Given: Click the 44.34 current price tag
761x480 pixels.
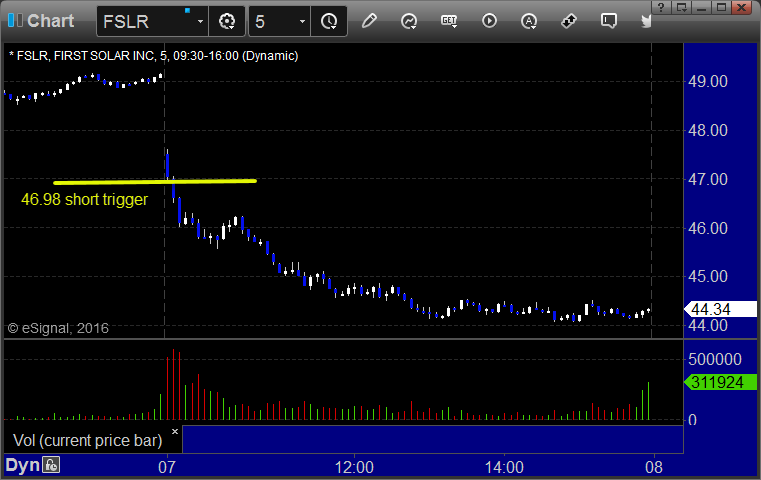Looking at the screenshot, I should tap(720, 309).
